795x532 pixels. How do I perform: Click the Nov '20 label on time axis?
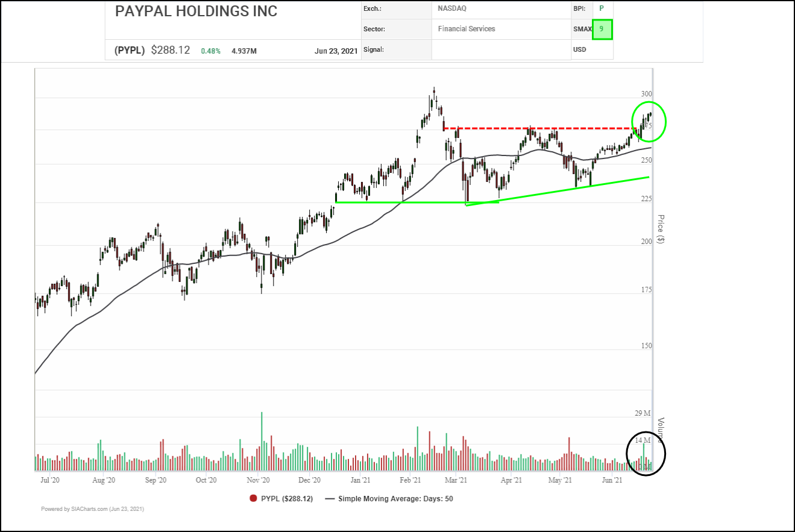coord(257,480)
